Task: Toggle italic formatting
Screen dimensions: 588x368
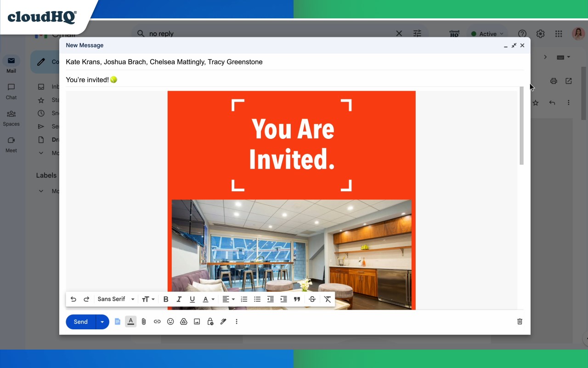Action: 179,299
